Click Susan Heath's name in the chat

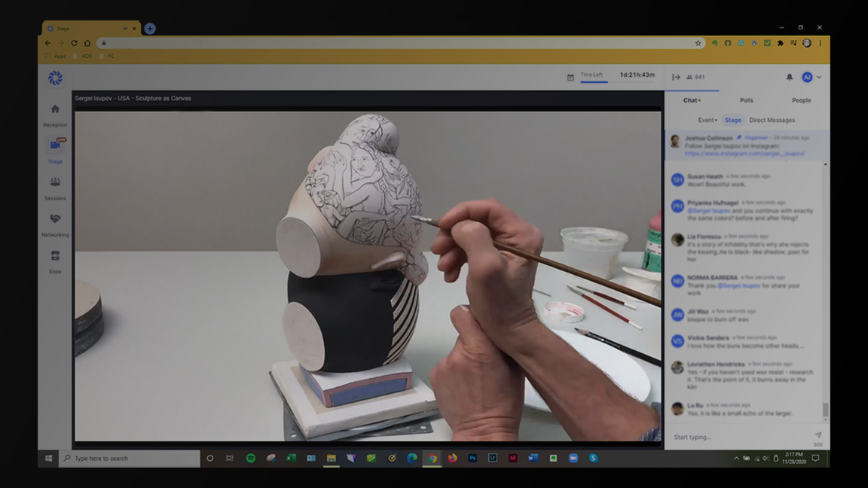point(704,176)
